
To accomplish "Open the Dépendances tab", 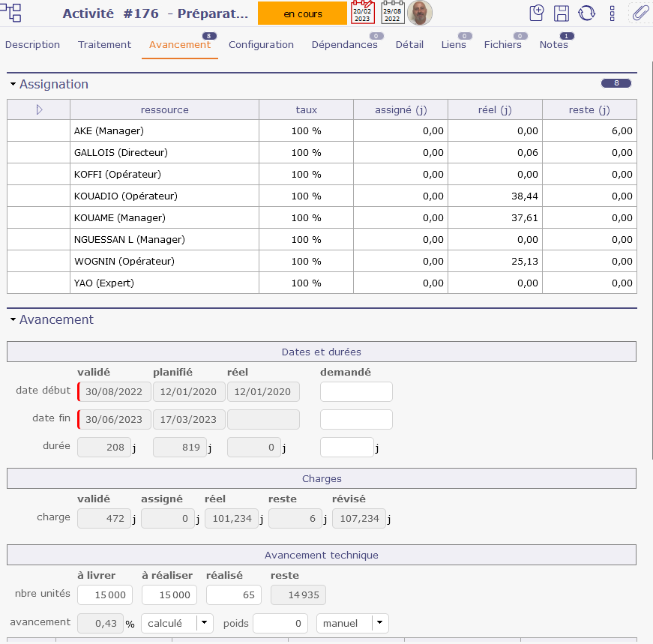I will pyautogui.click(x=344, y=45).
